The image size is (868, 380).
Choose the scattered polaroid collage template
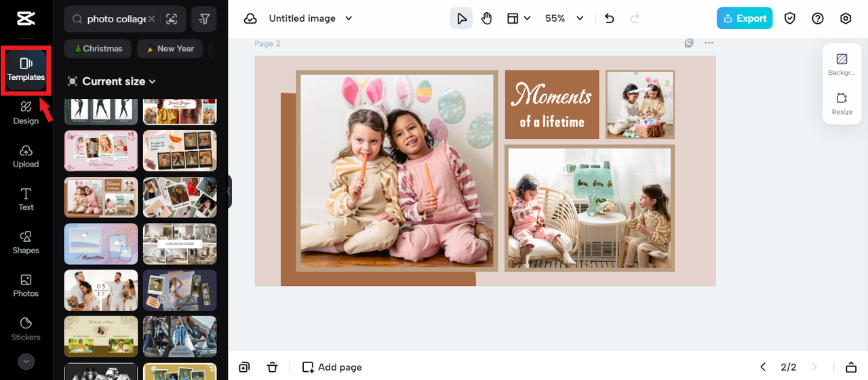click(180, 197)
